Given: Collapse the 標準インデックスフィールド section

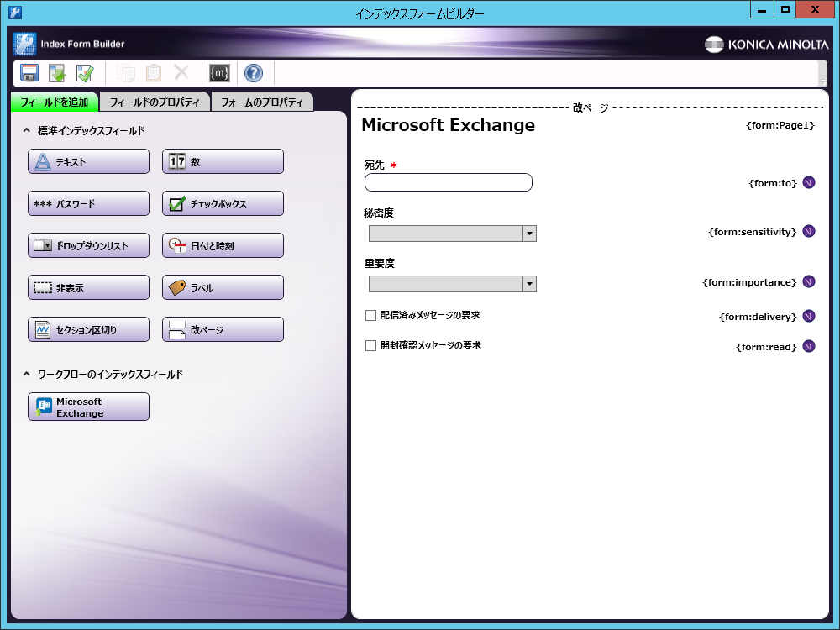Looking at the screenshot, I should point(26,130).
